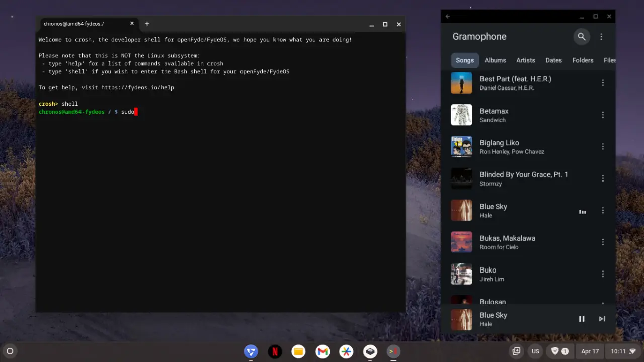Switch to the Songs tab
This screenshot has height=362, width=644.
pos(465,60)
